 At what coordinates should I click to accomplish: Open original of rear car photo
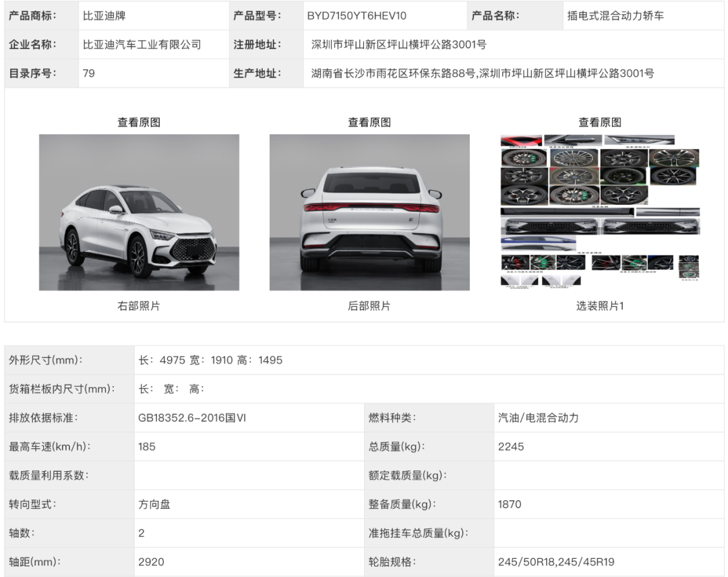[369, 123]
